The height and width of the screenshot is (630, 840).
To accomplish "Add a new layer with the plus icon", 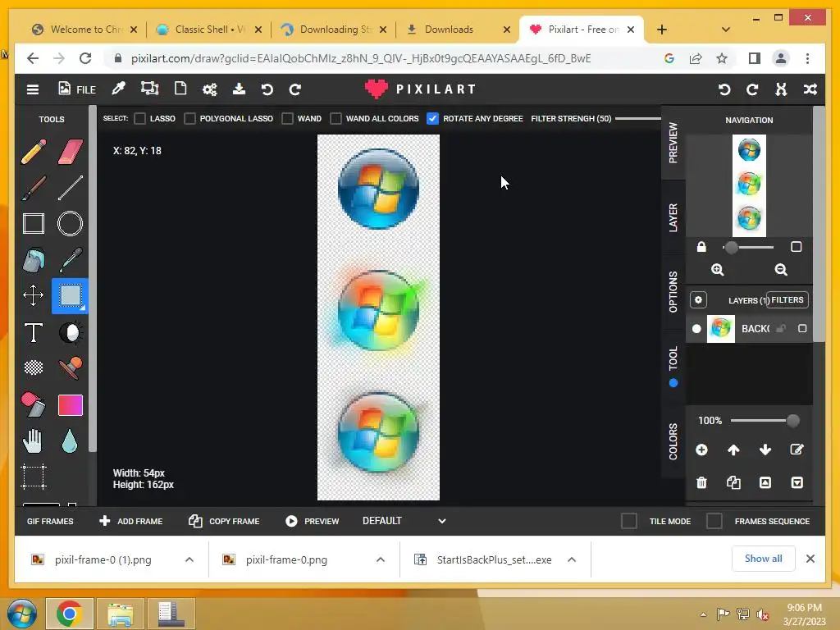I will pos(701,450).
